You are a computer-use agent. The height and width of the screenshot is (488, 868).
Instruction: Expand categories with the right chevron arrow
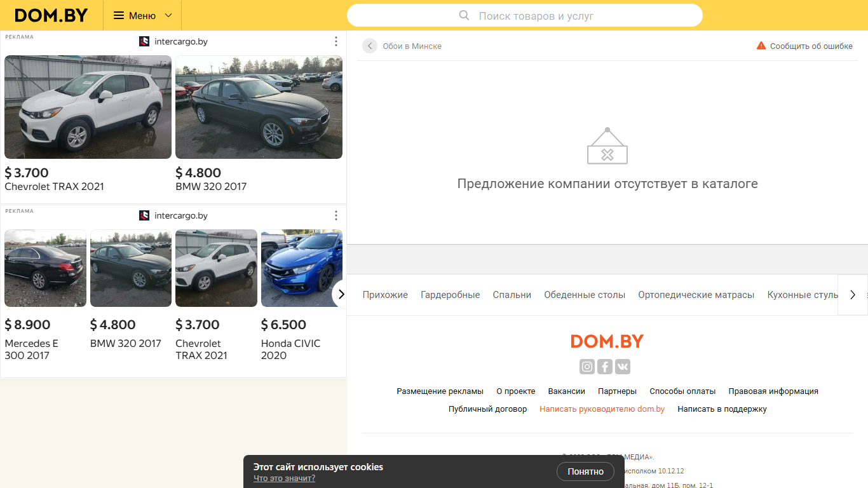coord(853,295)
